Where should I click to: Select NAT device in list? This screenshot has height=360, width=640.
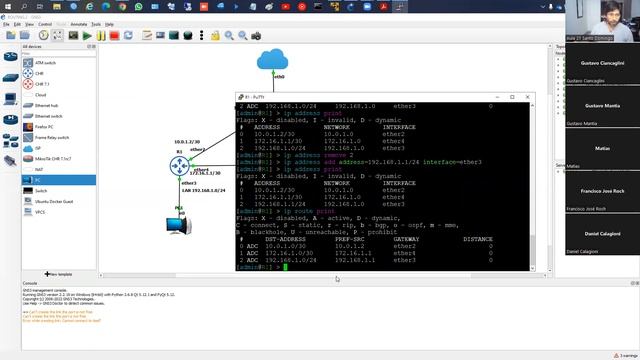pyautogui.click(x=59, y=169)
